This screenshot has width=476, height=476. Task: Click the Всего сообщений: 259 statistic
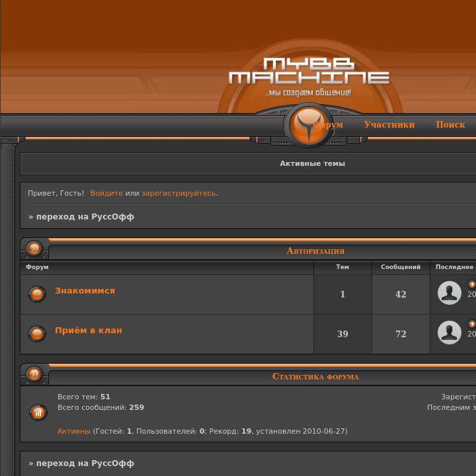pos(100,407)
